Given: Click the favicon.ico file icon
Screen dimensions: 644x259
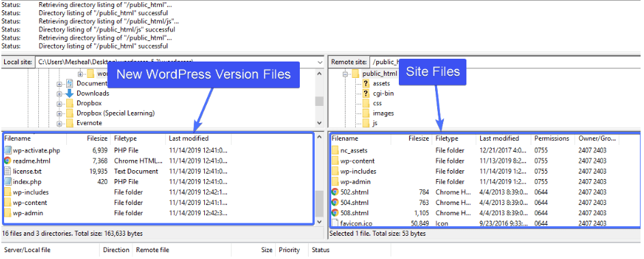Looking at the screenshot, I should [x=335, y=223].
